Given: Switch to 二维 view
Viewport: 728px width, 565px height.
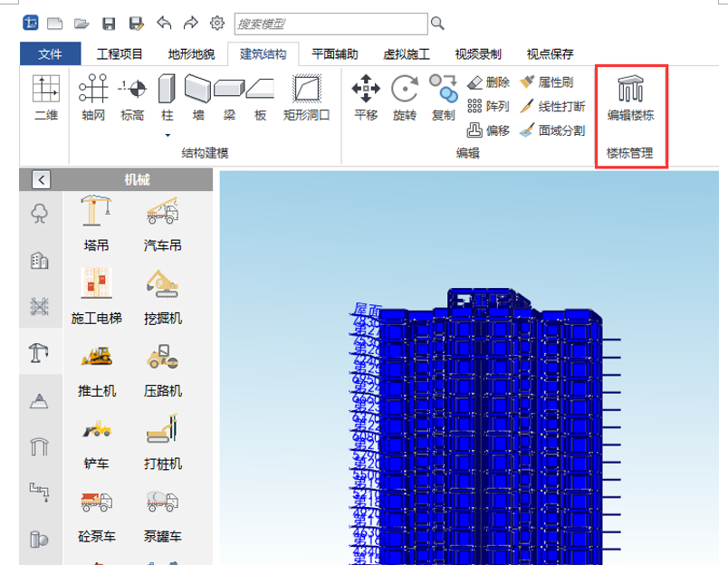Looking at the screenshot, I should 46,98.
